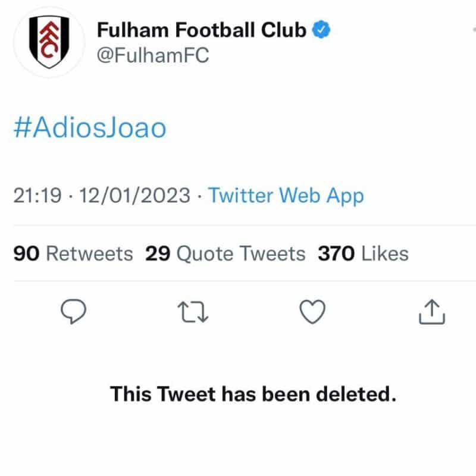The image size is (476, 476).
Task: Click the blue verified badge
Action: point(321,29)
